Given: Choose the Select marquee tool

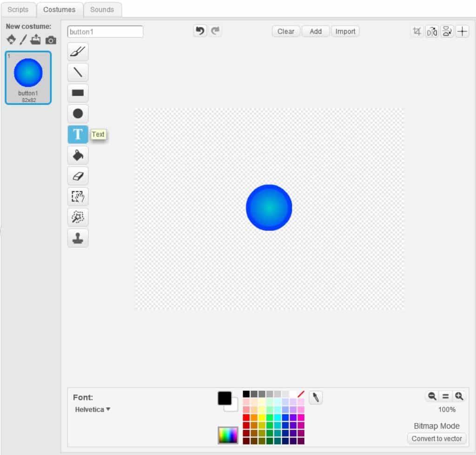Looking at the screenshot, I should pos(78,196).
